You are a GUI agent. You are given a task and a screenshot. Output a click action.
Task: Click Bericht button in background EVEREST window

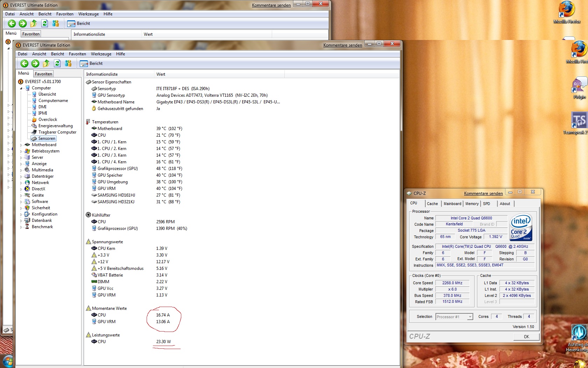tap(79, 23)
